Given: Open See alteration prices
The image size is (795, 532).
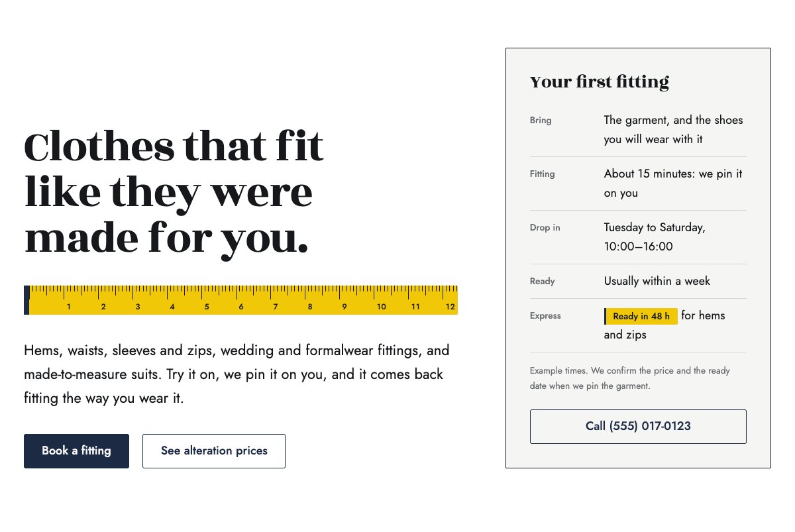Looking at the screenshot, I should point(214,451).
